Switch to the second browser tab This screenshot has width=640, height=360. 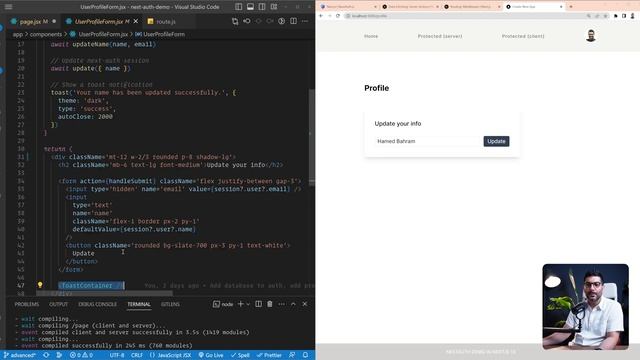(410, 7)
